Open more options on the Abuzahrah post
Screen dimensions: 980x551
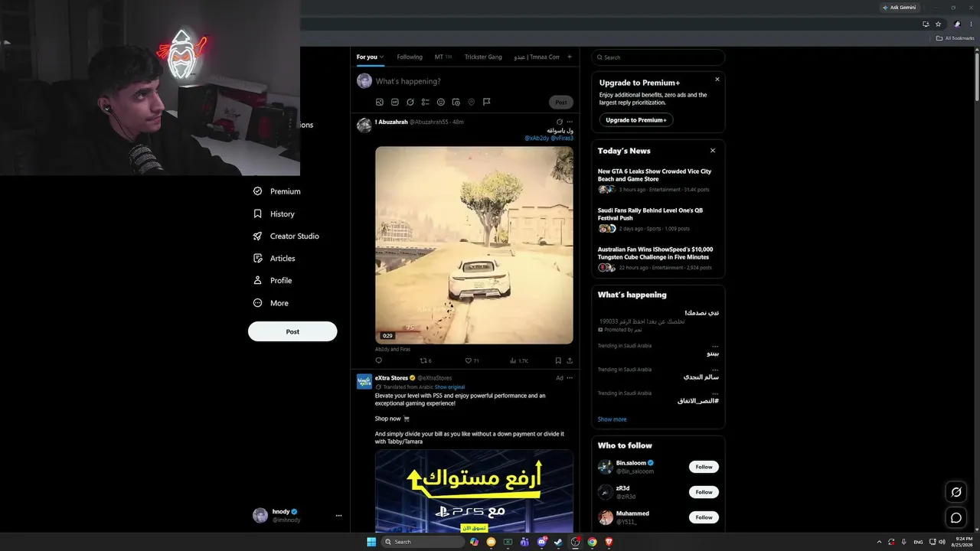(570, 122)
